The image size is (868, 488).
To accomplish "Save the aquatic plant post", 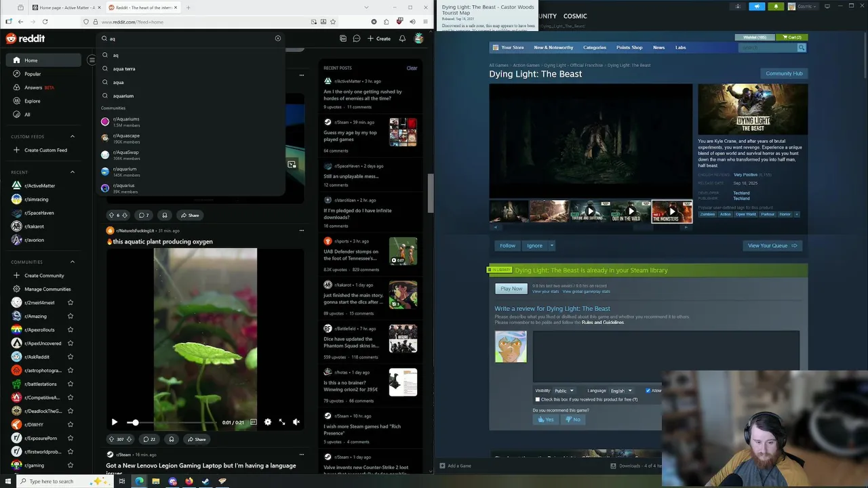I will 172,439.
